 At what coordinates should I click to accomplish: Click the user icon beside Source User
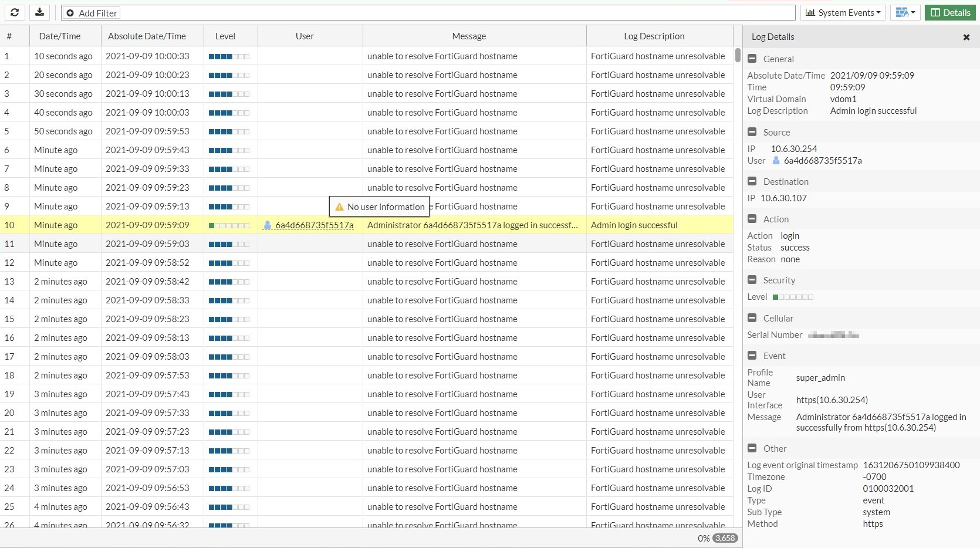(776, 160)
